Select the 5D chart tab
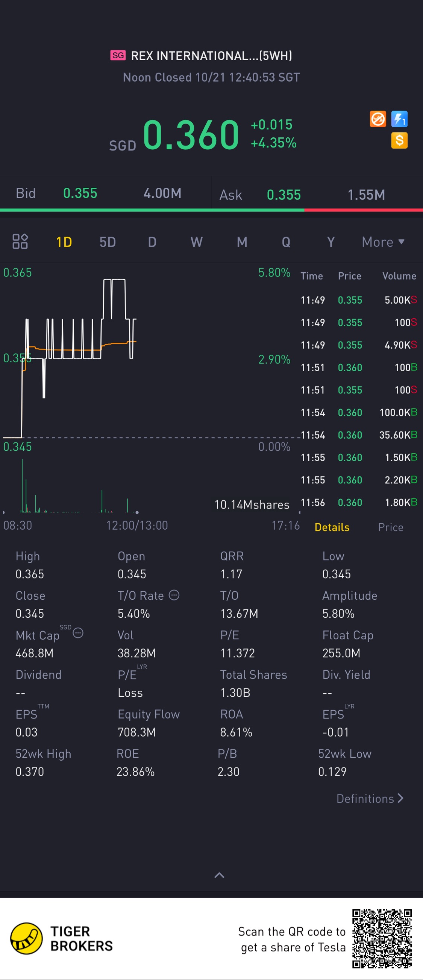The width and height of the screenshot is (423, 980). coord(108,242)
